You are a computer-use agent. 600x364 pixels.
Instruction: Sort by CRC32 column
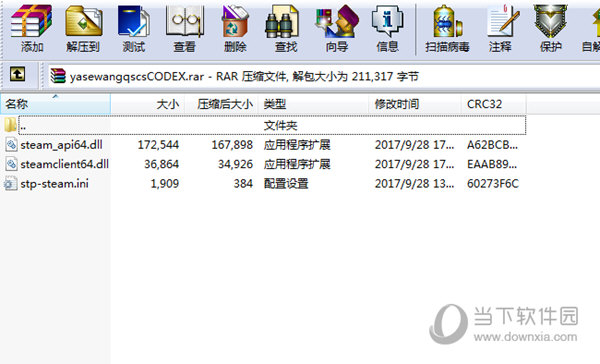494,104
